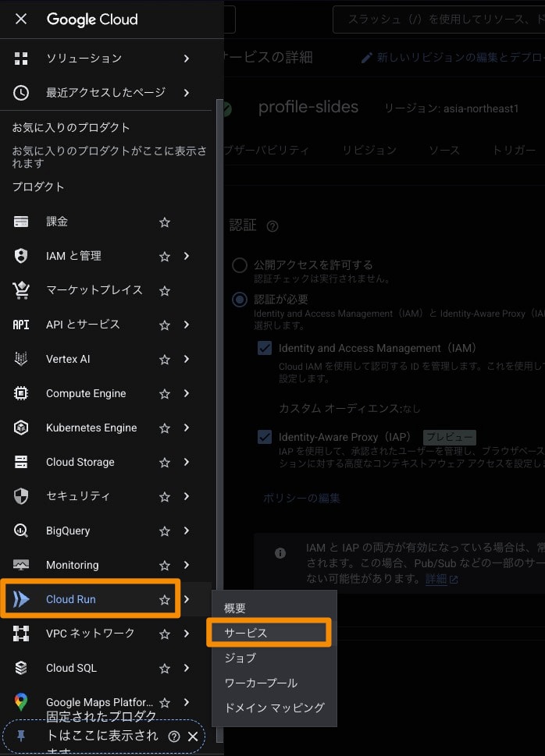Click the info icon in the IAM/IAP notice
The image size is (545, 756).
coord(280,553)
